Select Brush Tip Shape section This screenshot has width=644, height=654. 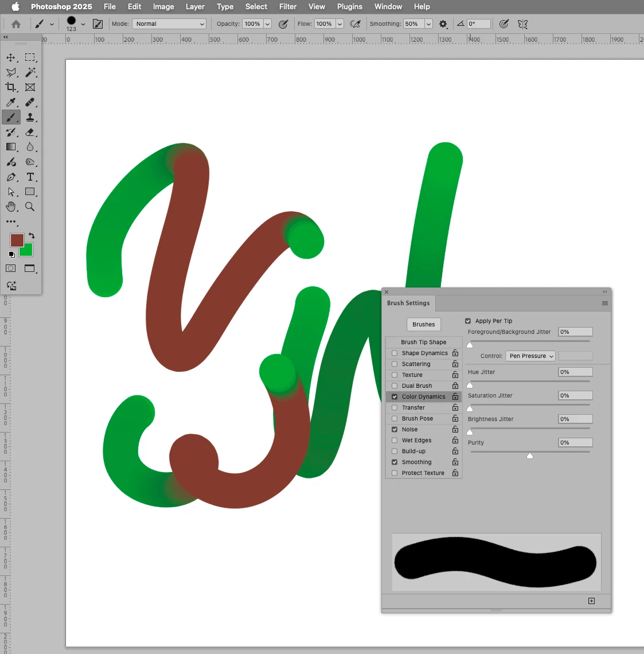(423, 342)
